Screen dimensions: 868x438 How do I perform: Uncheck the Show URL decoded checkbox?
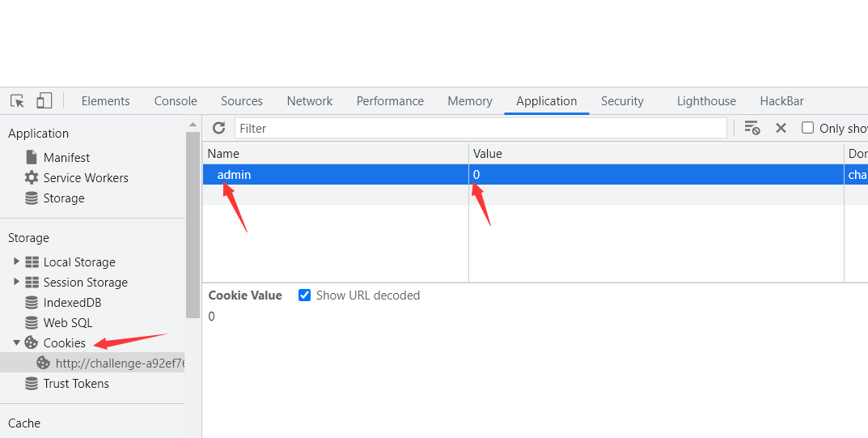(305, 296)
